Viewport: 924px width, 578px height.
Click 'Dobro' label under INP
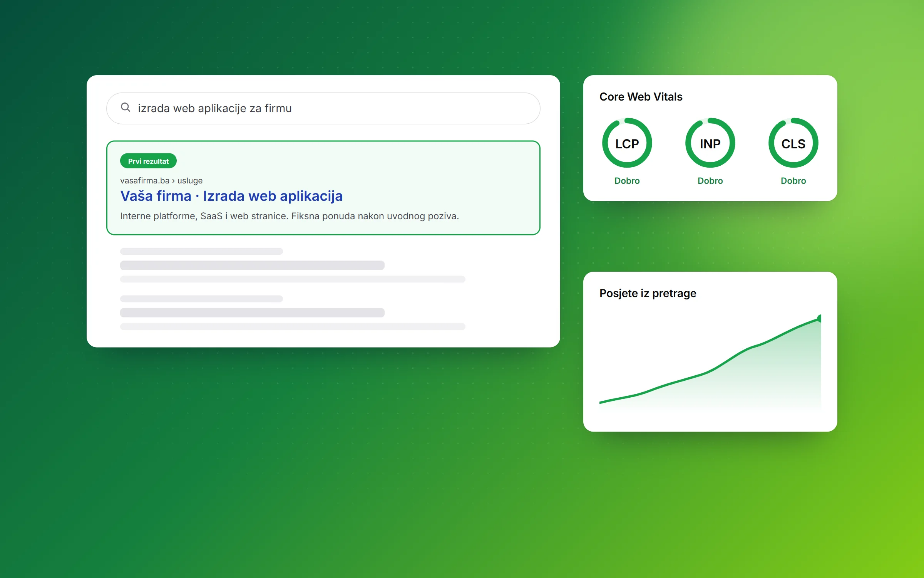[710, 181]
